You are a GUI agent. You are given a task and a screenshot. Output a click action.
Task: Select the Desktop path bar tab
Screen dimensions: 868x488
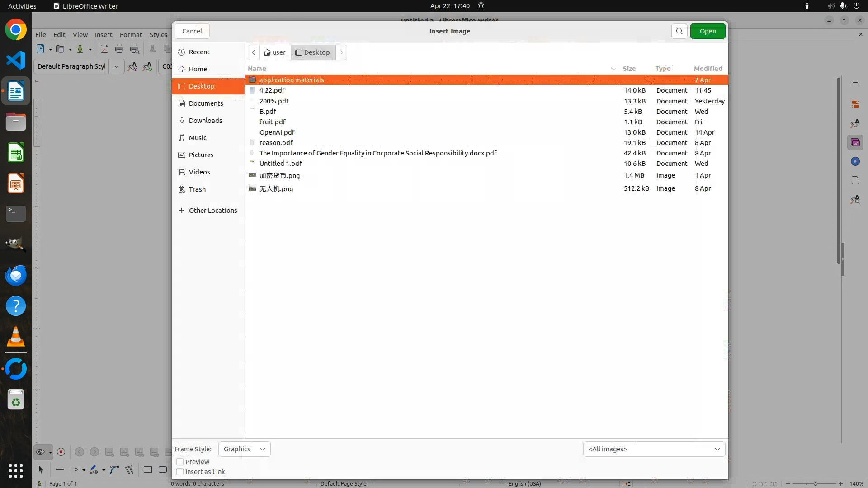[x=313, y=52]
